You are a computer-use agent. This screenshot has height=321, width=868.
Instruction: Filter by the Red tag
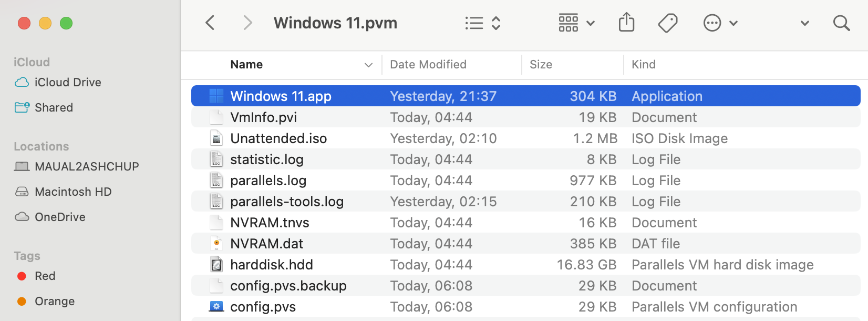pyautogui.click(x=45, y=276)
